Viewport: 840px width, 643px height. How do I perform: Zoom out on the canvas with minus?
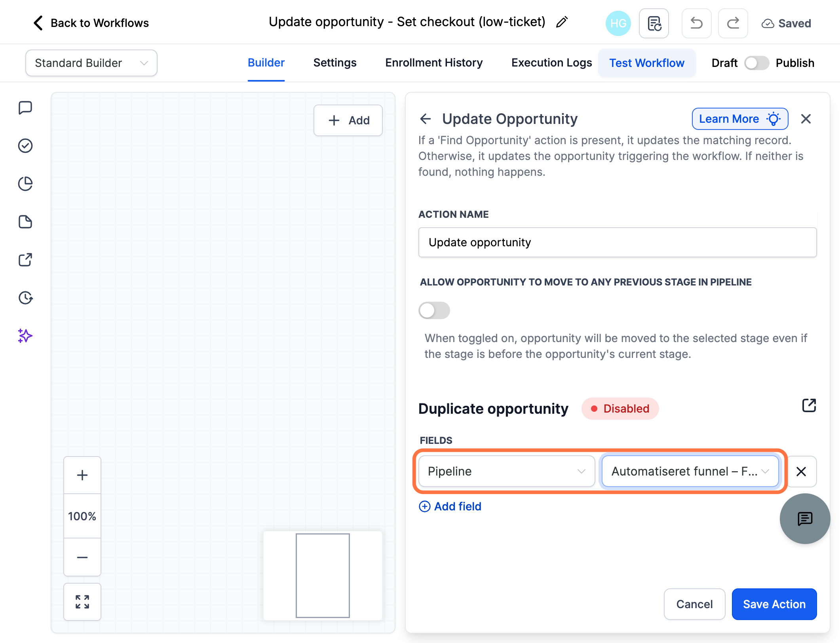click(82, 557)
